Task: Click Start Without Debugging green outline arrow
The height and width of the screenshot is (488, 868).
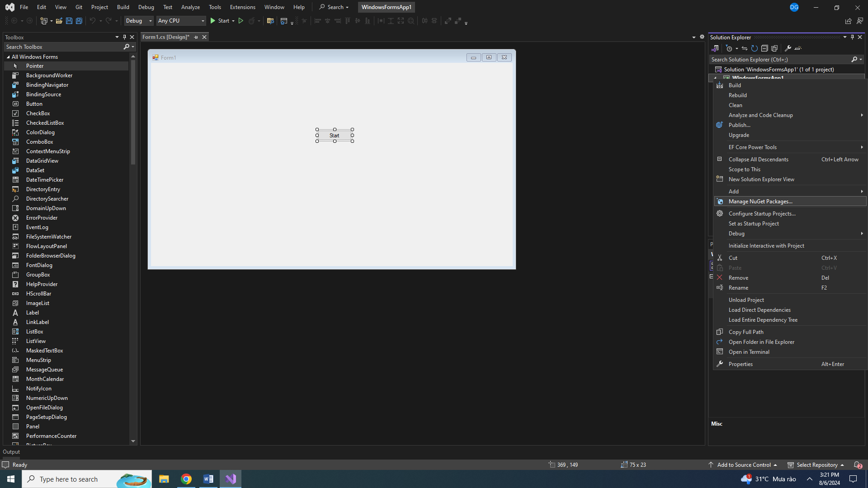Action: coord(241,21)
